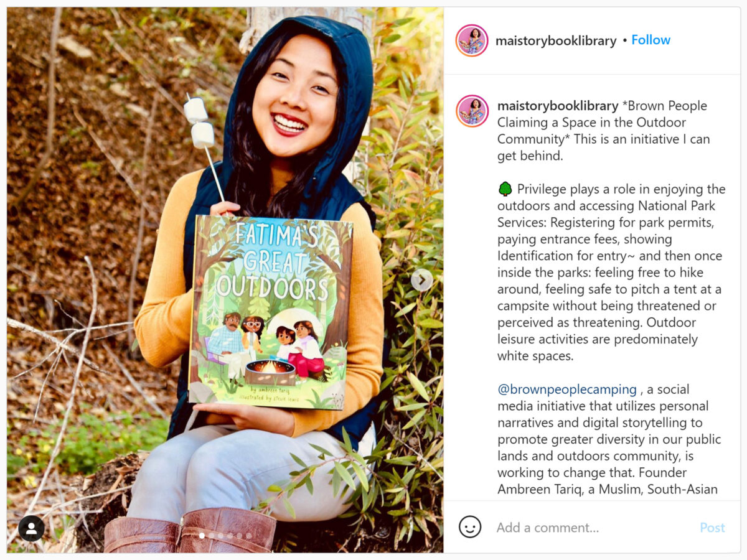Select the second carousel indicator dot
Image resolution: width=747 pixels, height=560 pixels.
coord(211,536)
